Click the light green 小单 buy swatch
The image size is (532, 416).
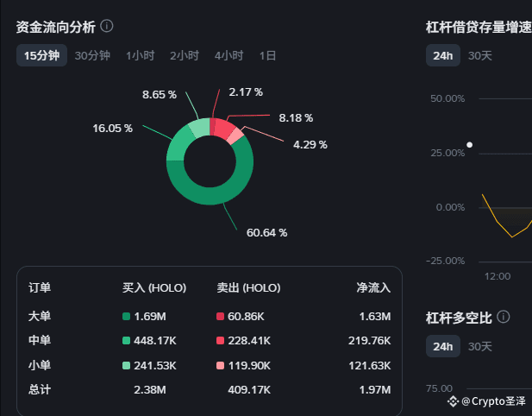click(x=126, y=365)
